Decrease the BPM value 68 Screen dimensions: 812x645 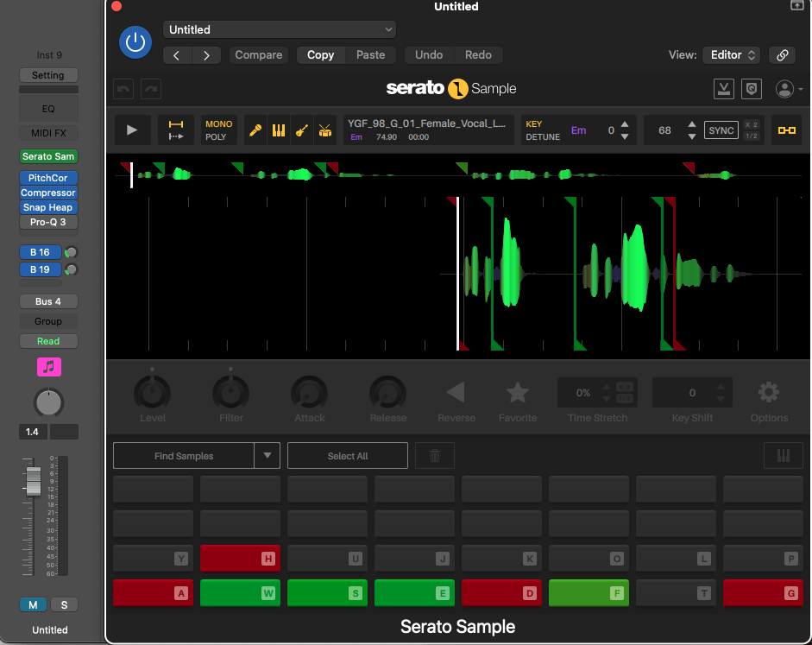coord(692,136)
